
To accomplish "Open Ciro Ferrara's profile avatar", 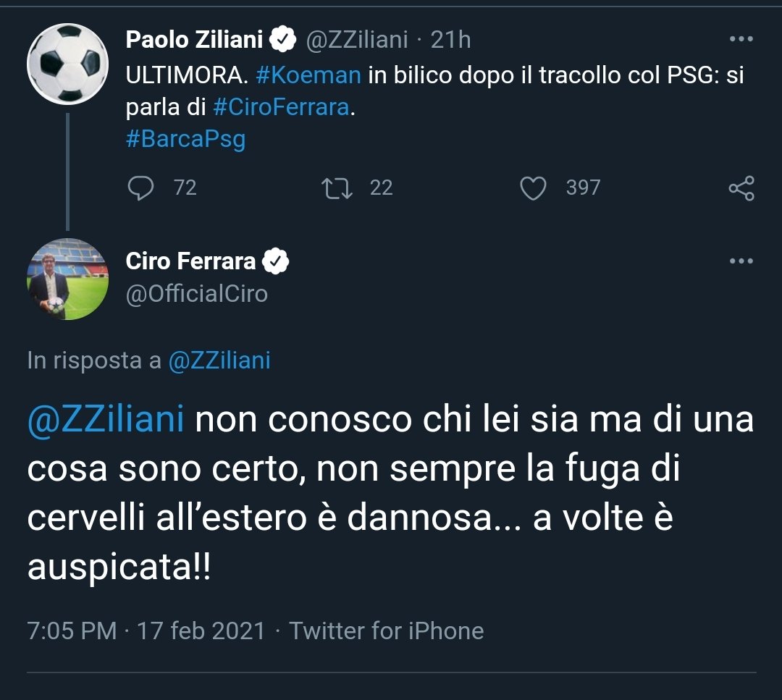I will pos(67,279).
